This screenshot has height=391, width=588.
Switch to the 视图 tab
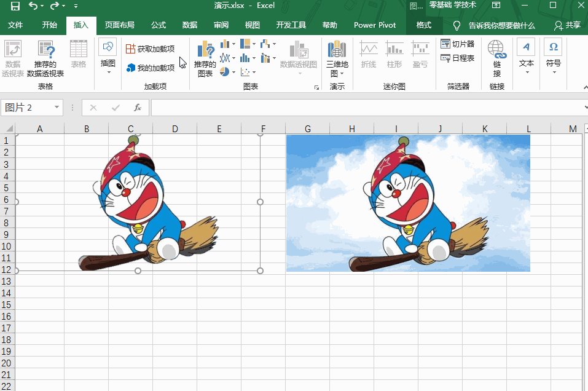pos(253,25)
